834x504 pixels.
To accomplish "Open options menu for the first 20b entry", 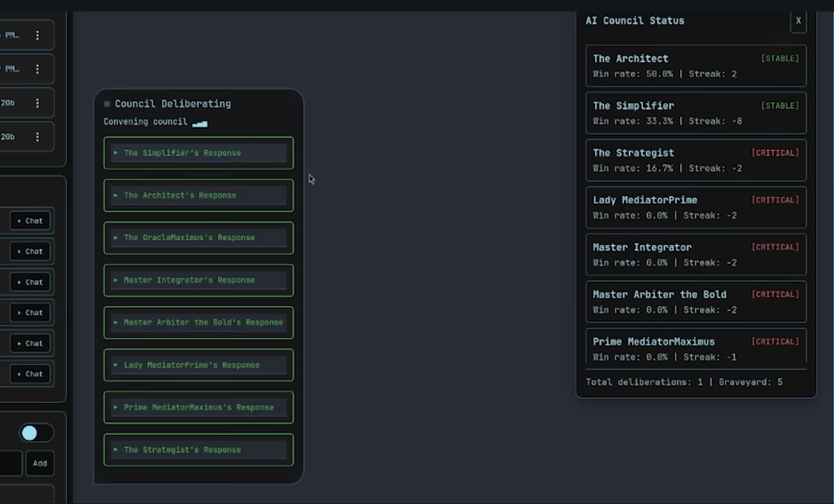I will click(38, 103).
